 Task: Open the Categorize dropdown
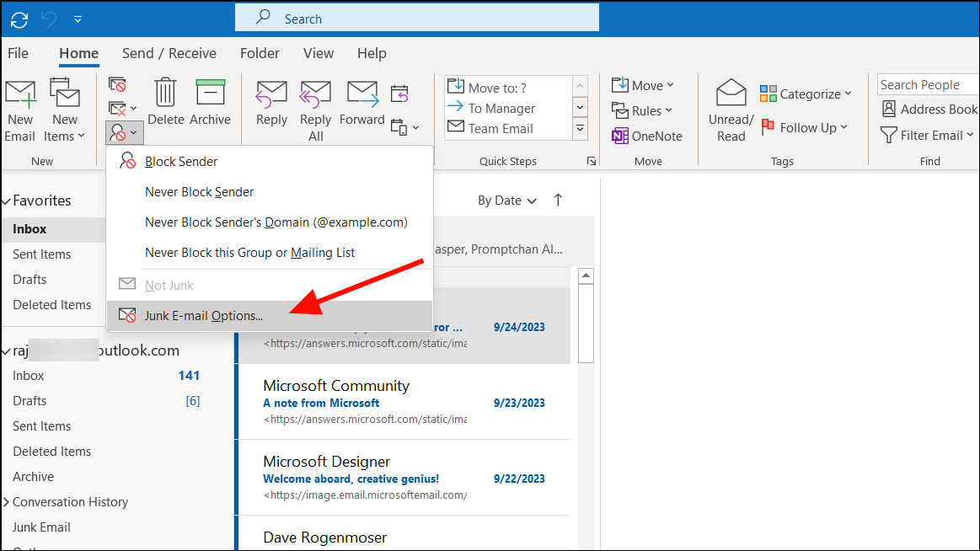pos(806,94)
